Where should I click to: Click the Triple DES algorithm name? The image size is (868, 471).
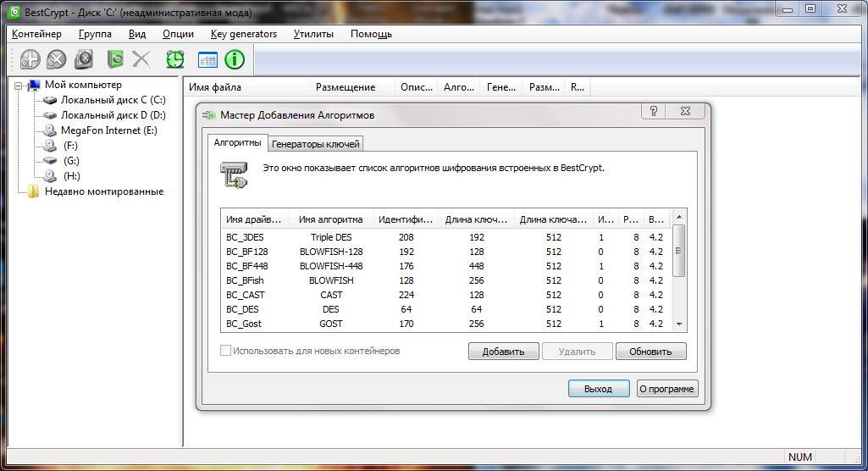coord(331,237)
